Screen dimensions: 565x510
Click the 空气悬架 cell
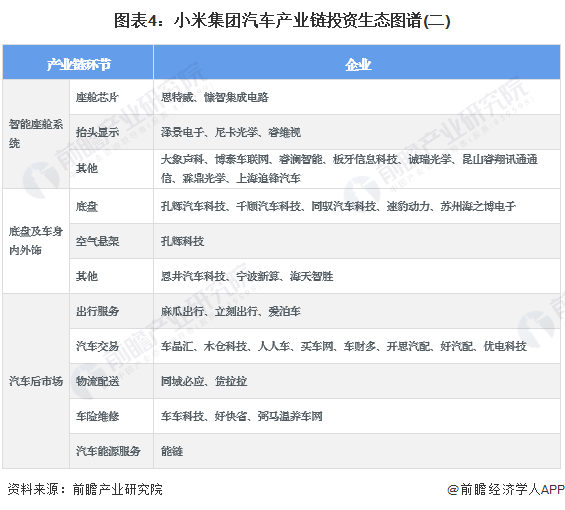tap(111, 241)
